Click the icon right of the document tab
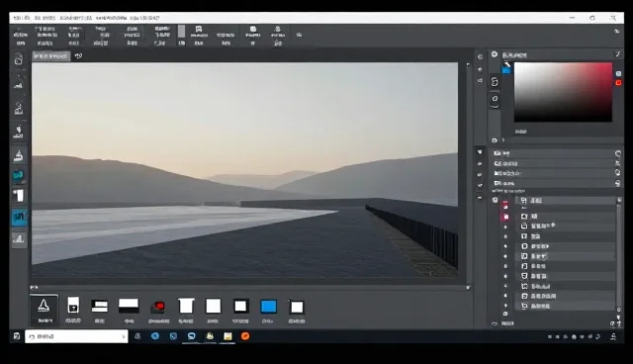This screenshot has height=364, width=633. [78, 56]
